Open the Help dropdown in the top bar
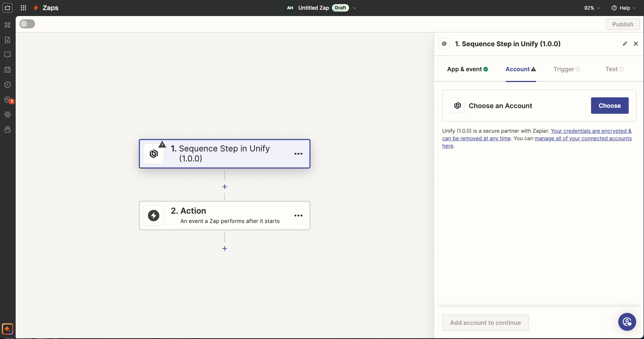644x339 pixels. tap(623, 8)
